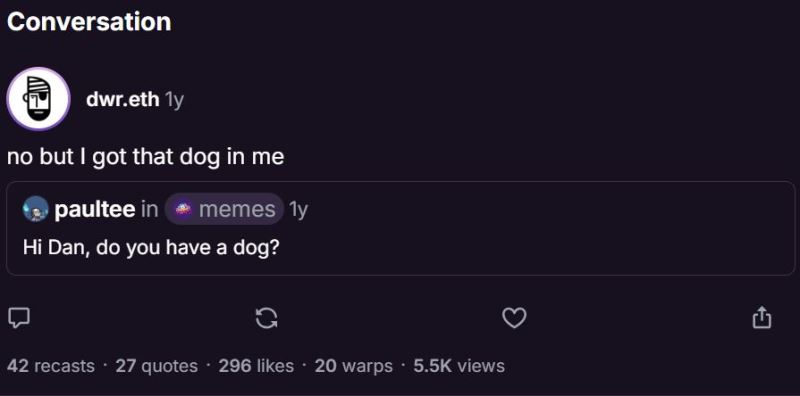The height and width of the screenshot is (396, 800).
Task: Select the "no but I got that dog in me" text
Action: 145,157
